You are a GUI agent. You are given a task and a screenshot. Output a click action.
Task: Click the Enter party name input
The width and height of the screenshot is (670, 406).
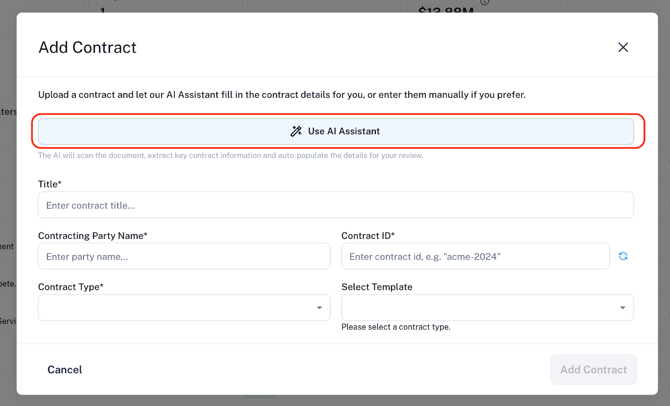click(184, 256)
